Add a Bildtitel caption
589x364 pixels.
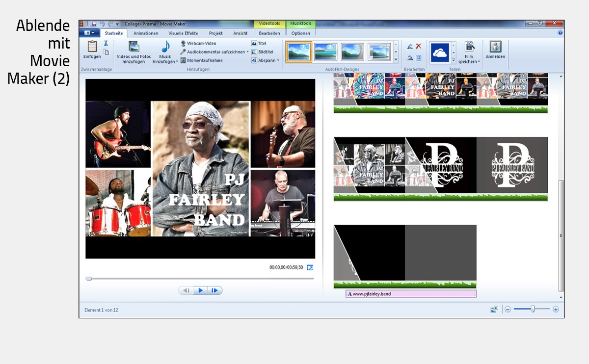point(262,52)
